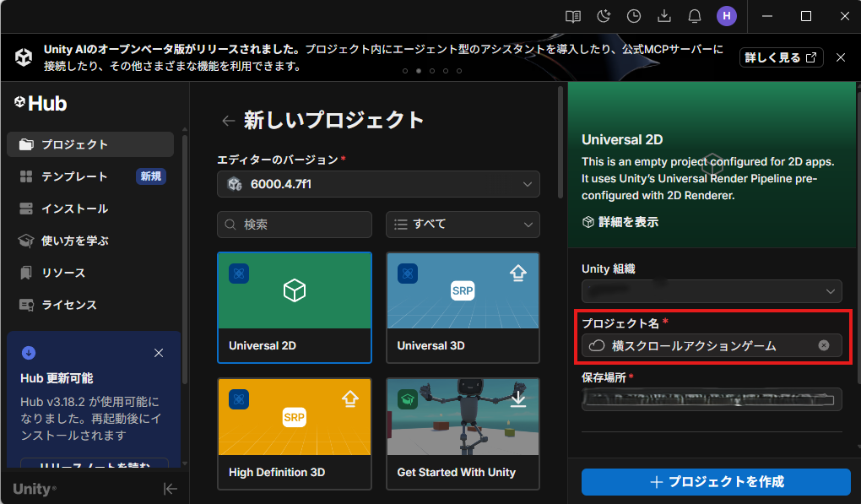Click the cloud icon in project name field
861x504 pixels.
[597, 345]
